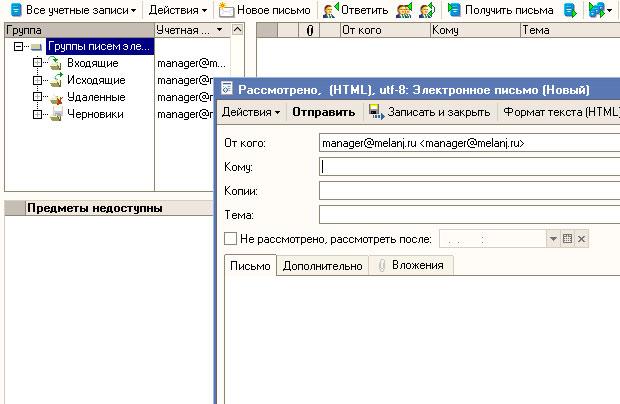Open calendar picker in review date field

(567, 239)
